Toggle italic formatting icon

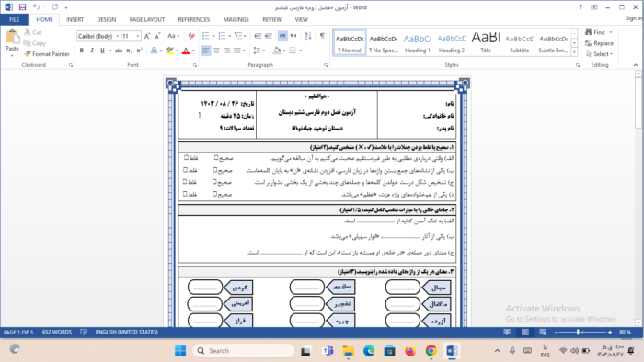tap(92, 51)
